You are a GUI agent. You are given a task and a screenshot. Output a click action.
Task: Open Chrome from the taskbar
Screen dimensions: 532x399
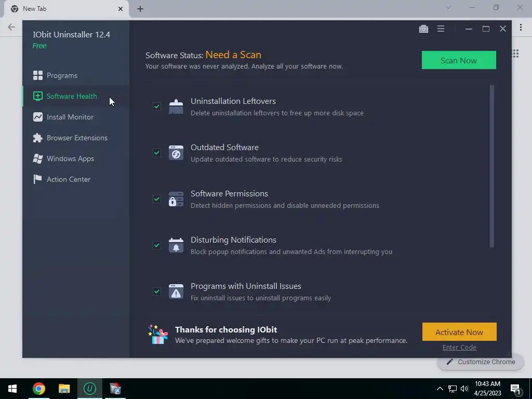pos(38,389)
